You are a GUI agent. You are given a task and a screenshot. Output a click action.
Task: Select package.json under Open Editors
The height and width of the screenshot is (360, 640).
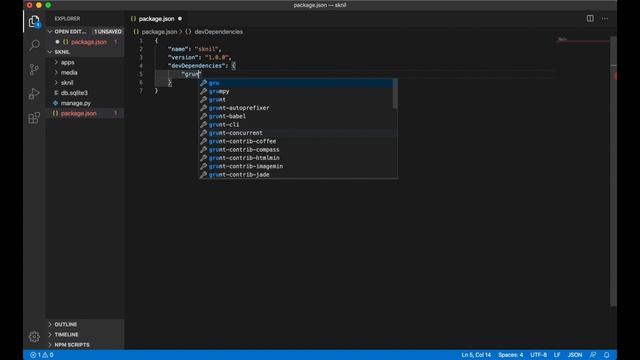[84, 42]
